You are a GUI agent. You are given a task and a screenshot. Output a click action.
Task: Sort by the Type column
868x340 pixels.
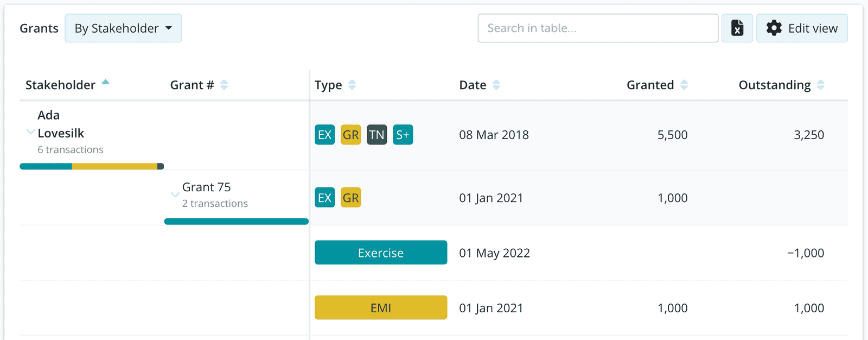352,85
